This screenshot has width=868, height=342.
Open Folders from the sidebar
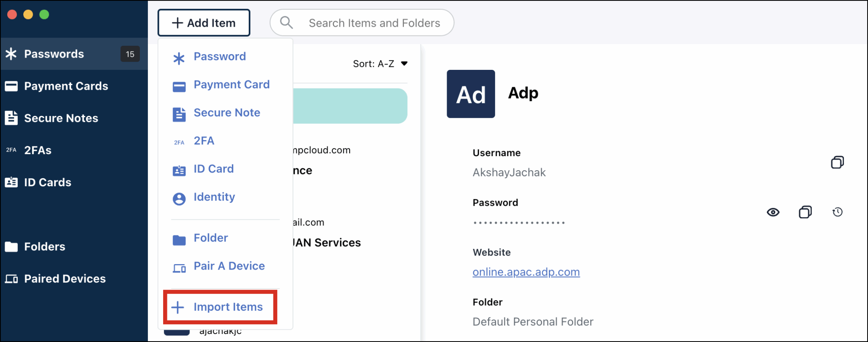(x=45, y=246)
